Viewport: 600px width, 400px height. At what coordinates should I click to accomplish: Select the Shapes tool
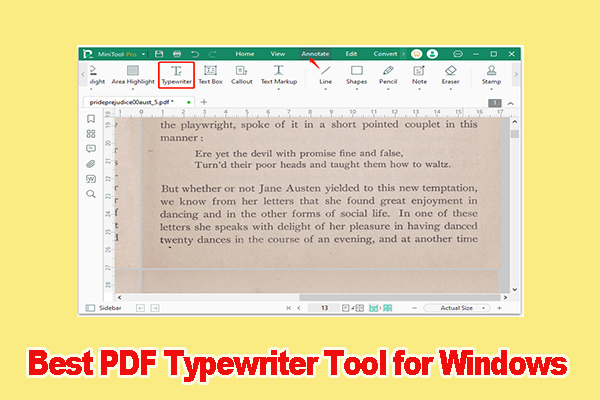pyautogui.click(x=356, y=75)
